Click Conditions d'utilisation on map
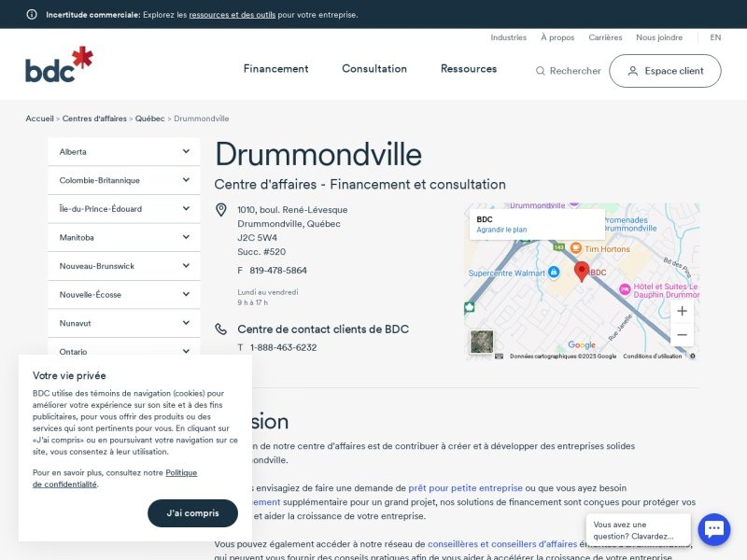 (x=652, y=357)
